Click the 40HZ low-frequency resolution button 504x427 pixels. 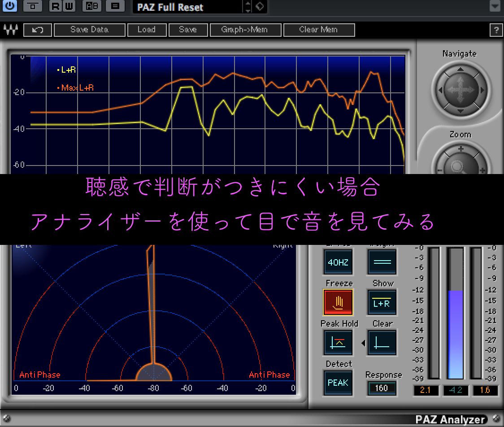pos(338,262)
